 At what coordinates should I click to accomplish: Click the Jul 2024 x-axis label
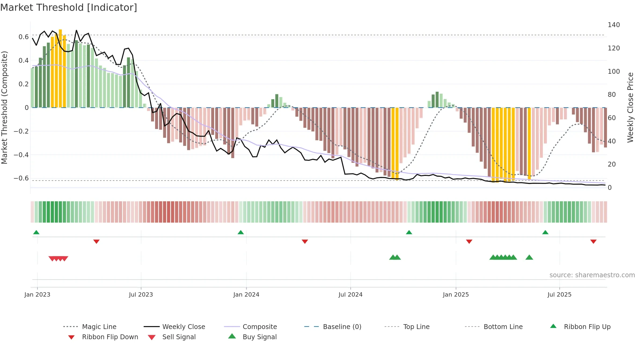tap(350, 294)
